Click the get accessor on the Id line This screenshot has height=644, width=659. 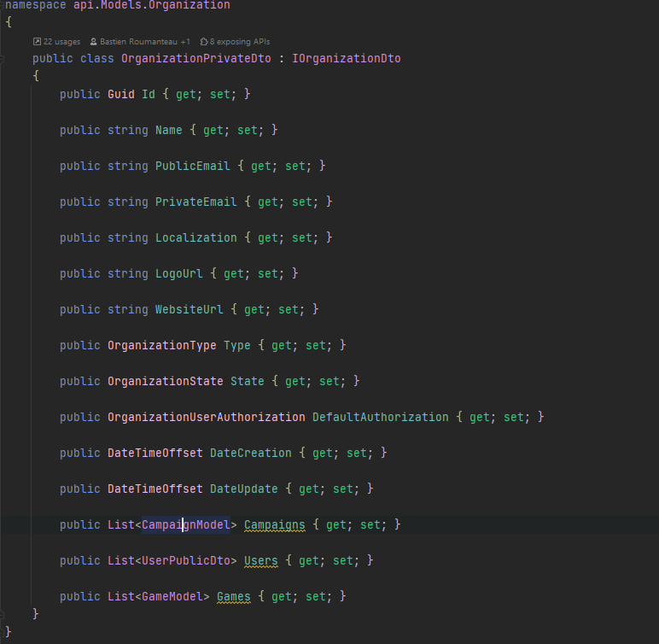point(186,94)
